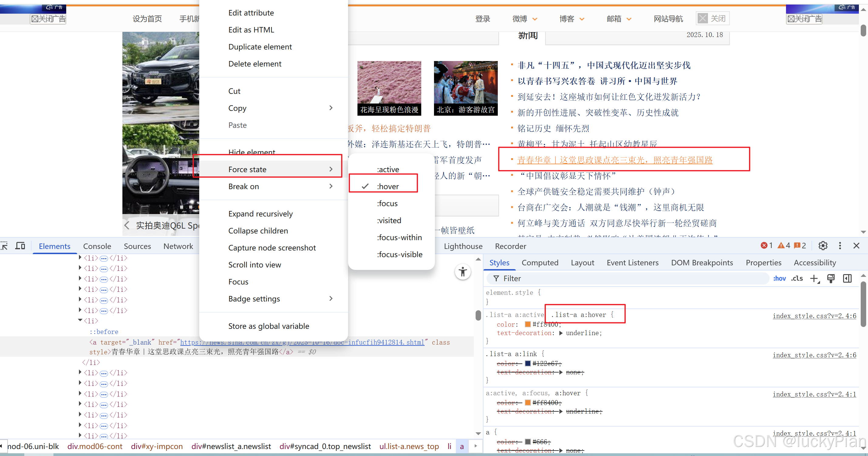Image resolution: width=868 pixels, height=456 pixels.
Task: Open DevTools settings gear icon
Action: [823, 246]
